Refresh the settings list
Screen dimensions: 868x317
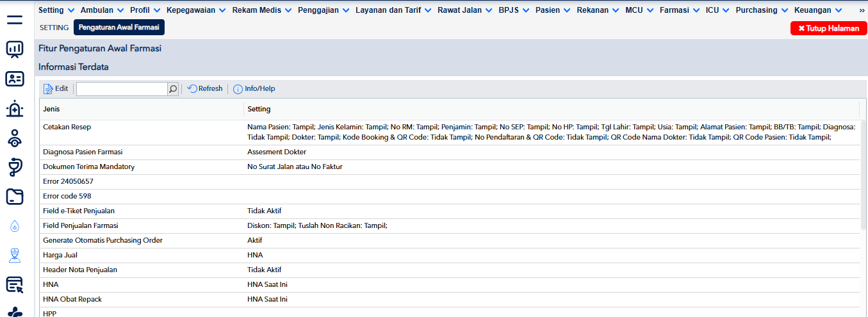205,89
